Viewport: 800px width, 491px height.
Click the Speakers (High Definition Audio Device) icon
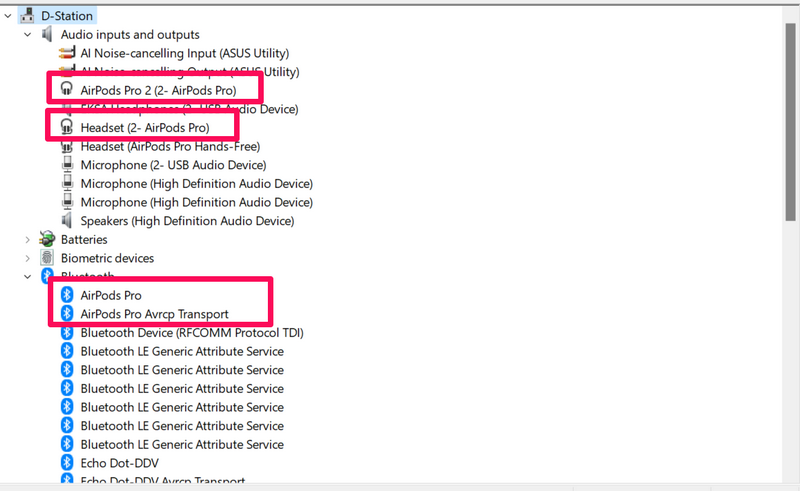coord(67,221)
